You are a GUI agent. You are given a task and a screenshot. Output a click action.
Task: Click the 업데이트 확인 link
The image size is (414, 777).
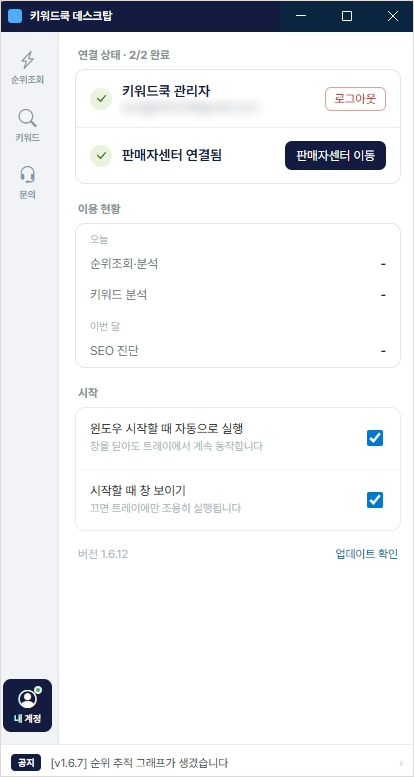tap(367, 554)
